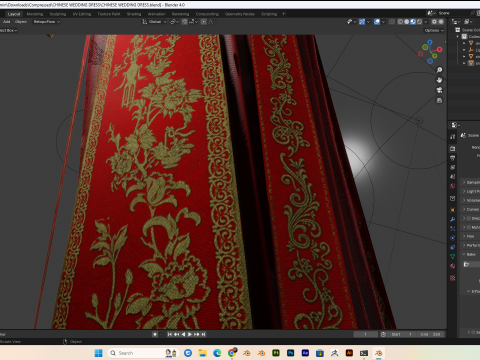480x360 pixels.
Task: Open the pivot point dropdown
Action: tap(175, 22)
